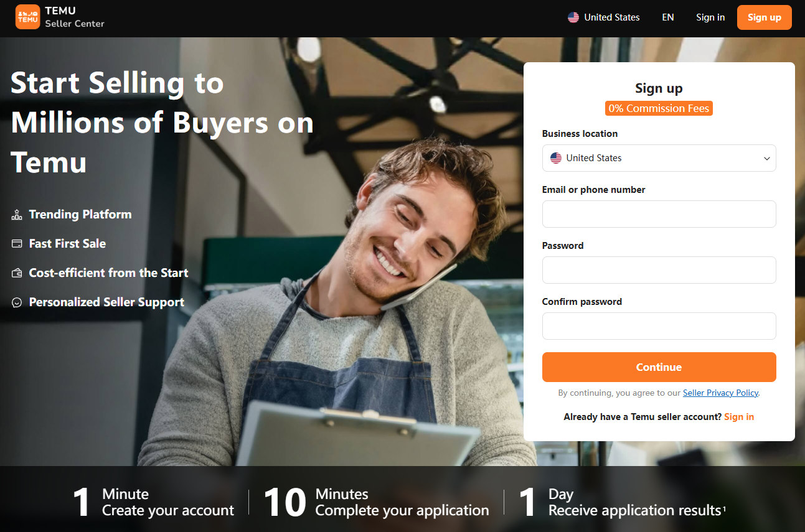
Task: Open the EN language menu
Action: 668,17
